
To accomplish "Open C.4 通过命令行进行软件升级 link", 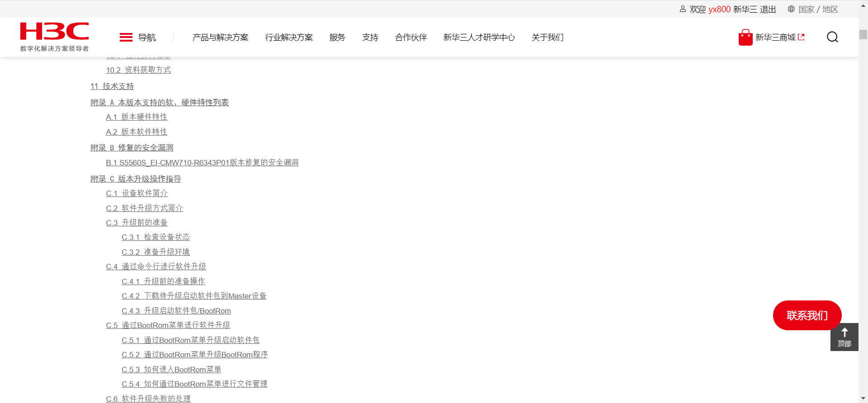I will pos(156,267).
